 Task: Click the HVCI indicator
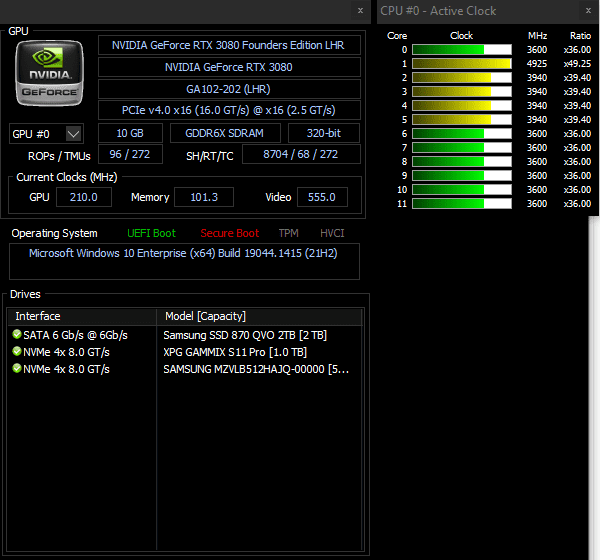(332, 233)
